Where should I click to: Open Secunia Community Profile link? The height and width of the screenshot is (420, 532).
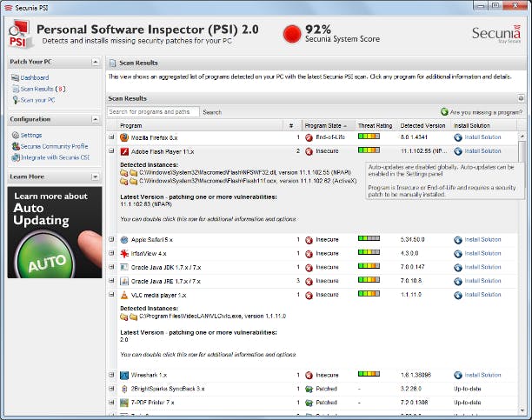click(54, 146)
